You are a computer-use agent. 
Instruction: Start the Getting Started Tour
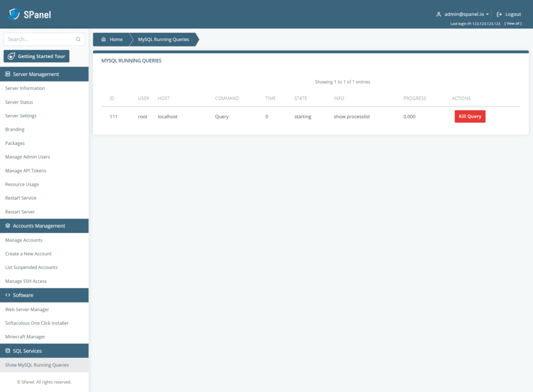[x=36, y=56]
